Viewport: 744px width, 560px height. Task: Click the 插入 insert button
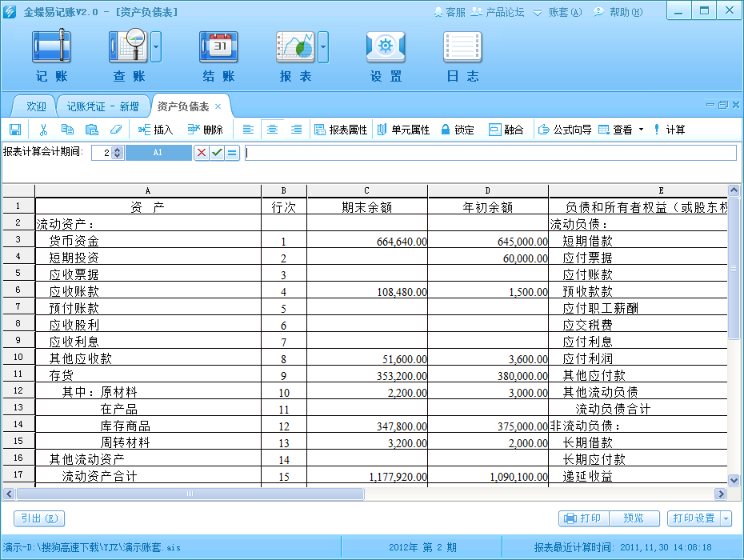155,130
